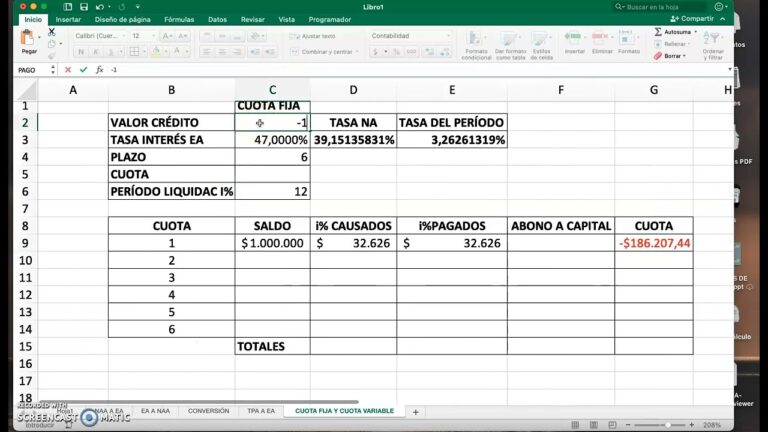Open the Fórmulas ribbon tab
Viewport: 768px width, 432px height.
coord(179,20)
